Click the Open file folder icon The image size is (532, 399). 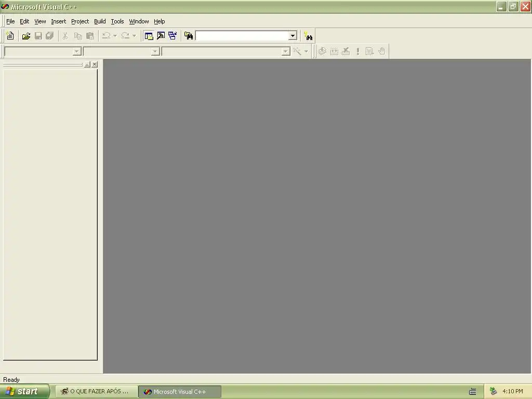pos(26,36)
